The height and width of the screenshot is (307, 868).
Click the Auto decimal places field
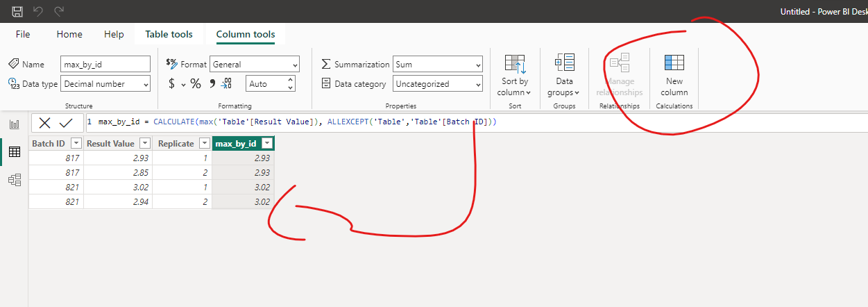click(266, 83)
